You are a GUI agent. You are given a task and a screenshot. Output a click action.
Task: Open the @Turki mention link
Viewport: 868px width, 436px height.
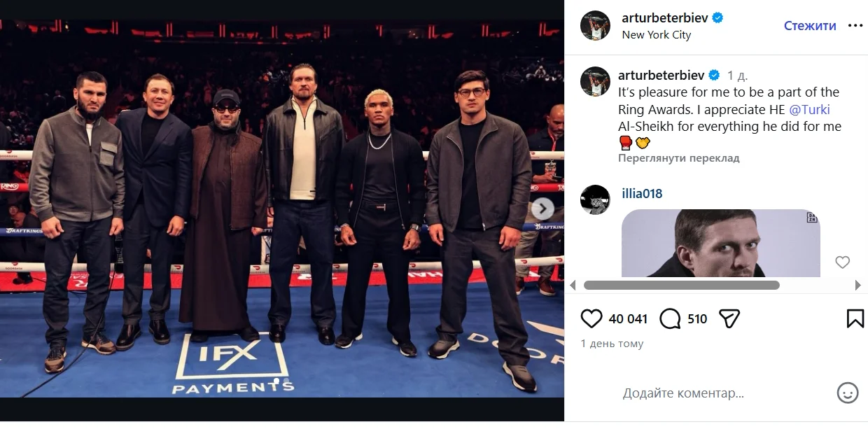[809, 109]
